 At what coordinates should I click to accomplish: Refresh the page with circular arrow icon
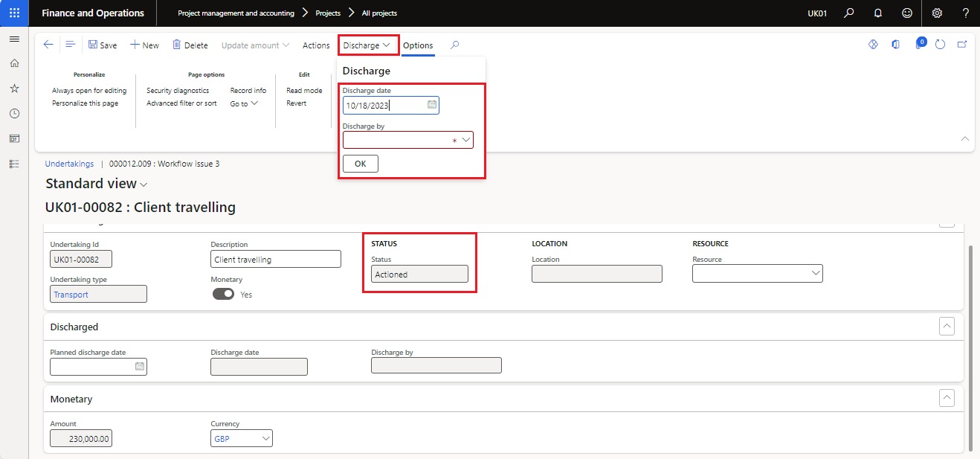click(940, 45)
